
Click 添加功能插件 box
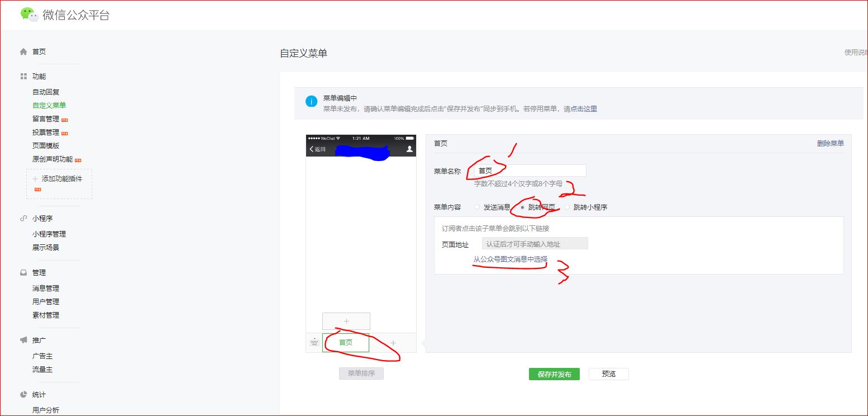59,183
